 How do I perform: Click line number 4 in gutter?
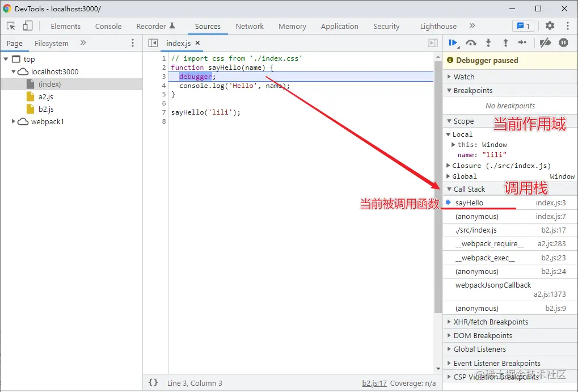tap(164, 86)
